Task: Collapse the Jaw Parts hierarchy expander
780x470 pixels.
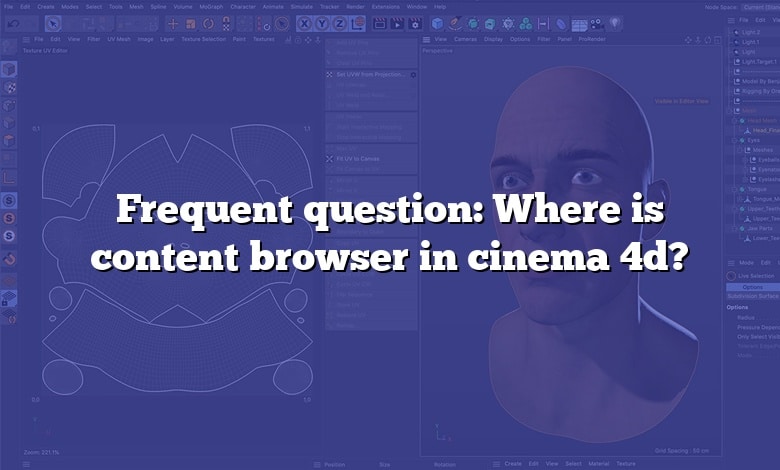Action: click(734, 228)
